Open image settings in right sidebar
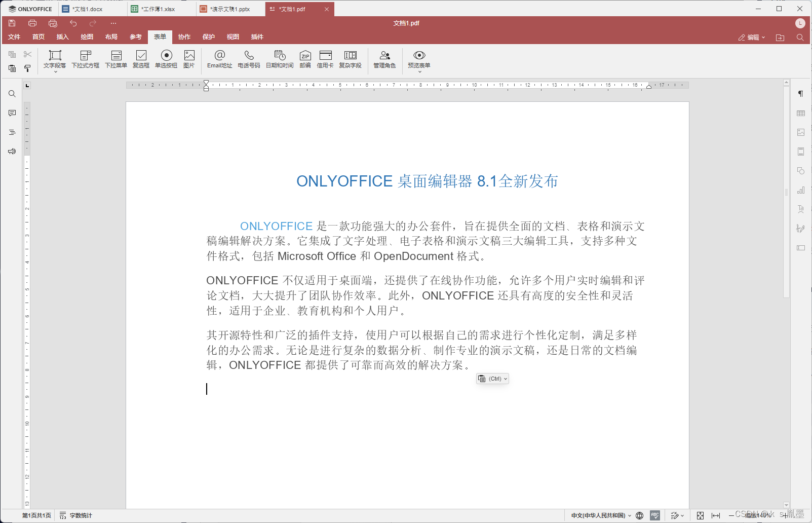 pos(801,132)
